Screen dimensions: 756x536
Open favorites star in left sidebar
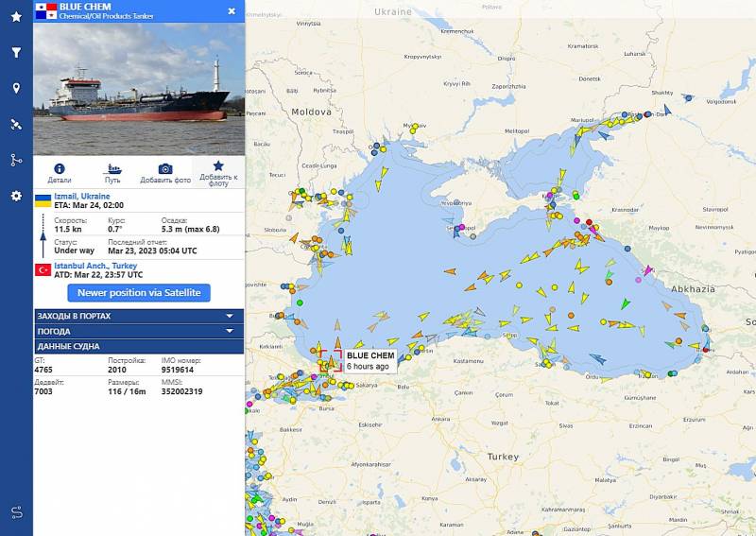pos(16,17)
